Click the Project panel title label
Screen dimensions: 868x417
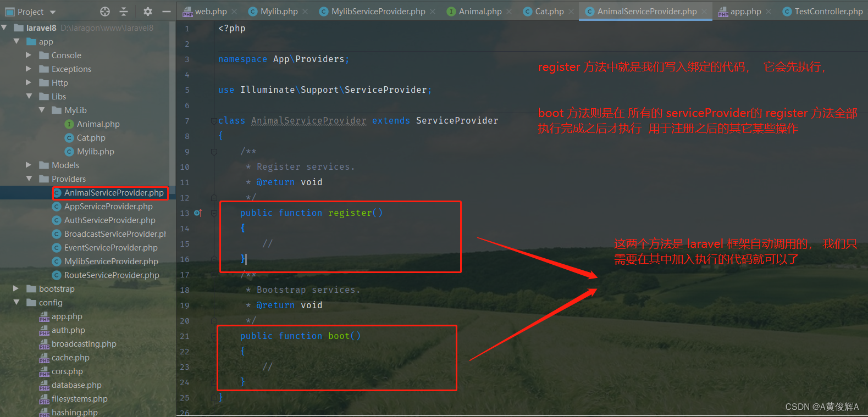(30, 12)
